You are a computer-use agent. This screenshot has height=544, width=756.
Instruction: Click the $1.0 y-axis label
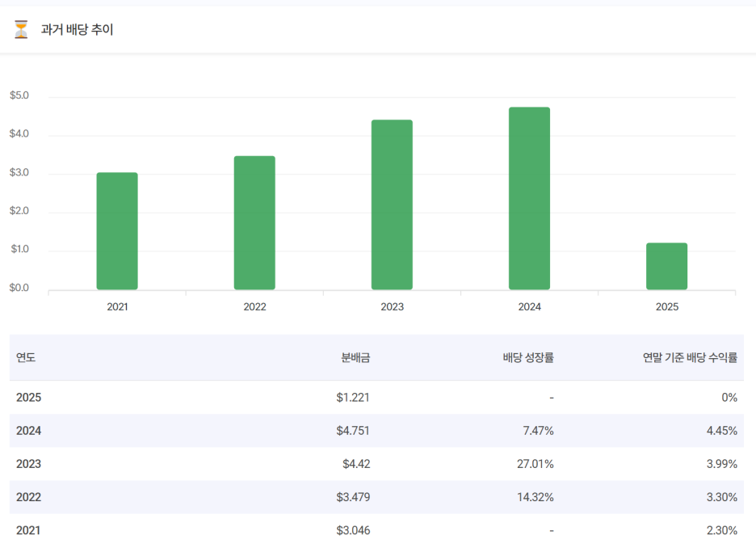19,249
